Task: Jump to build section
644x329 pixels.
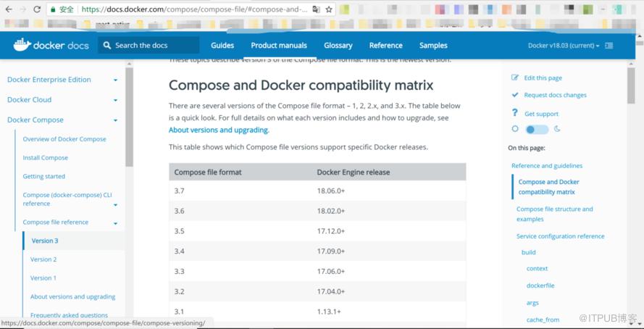Action: [529, 253]
